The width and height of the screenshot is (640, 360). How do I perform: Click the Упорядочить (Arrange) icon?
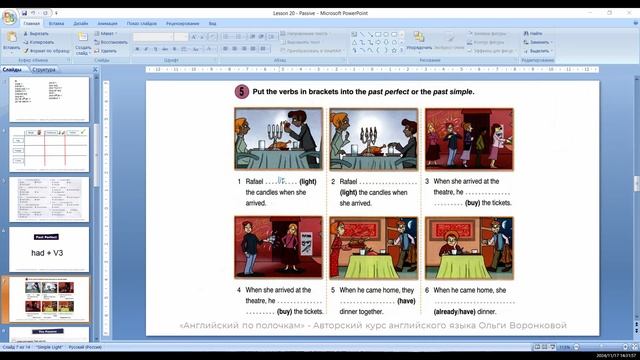point(419,41)
